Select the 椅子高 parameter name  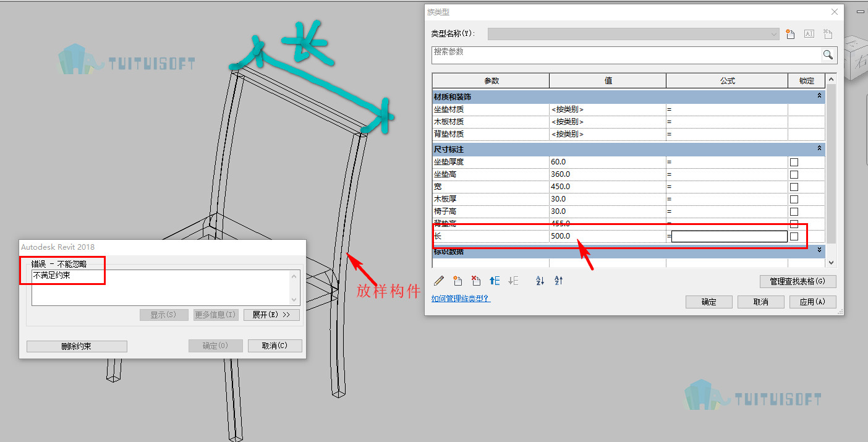[445, 211]
